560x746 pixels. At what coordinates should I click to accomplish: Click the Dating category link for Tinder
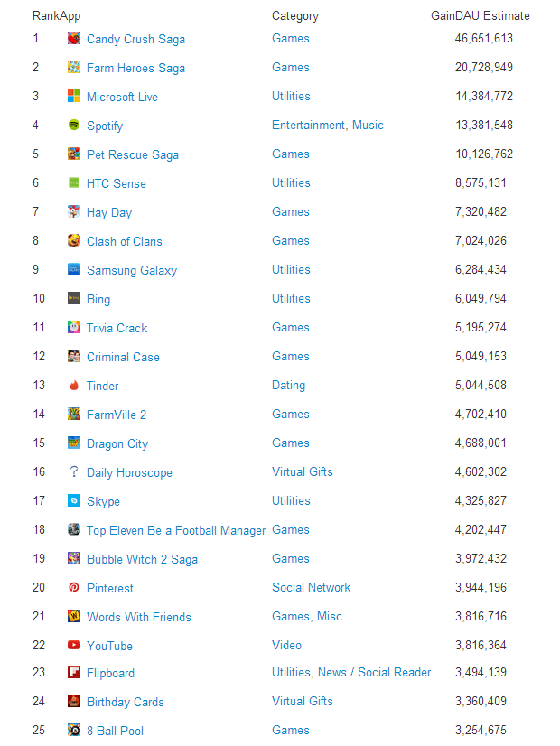click(x=288, y=386)
